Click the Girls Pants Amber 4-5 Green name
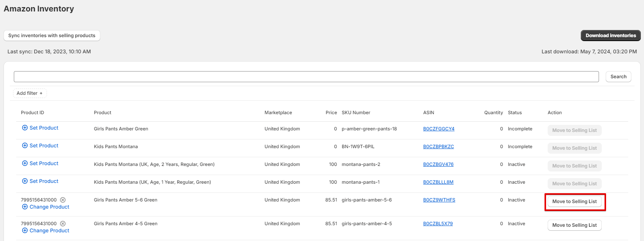 (x=126, y=224)
